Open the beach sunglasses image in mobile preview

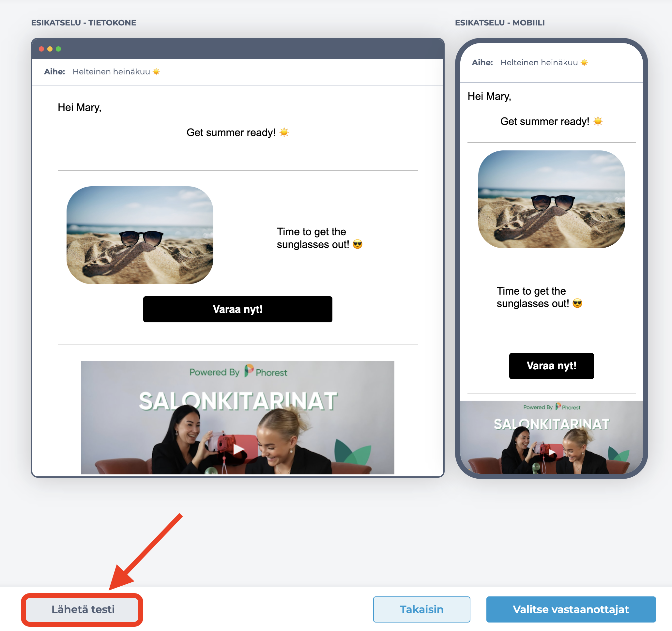[551, 199]
